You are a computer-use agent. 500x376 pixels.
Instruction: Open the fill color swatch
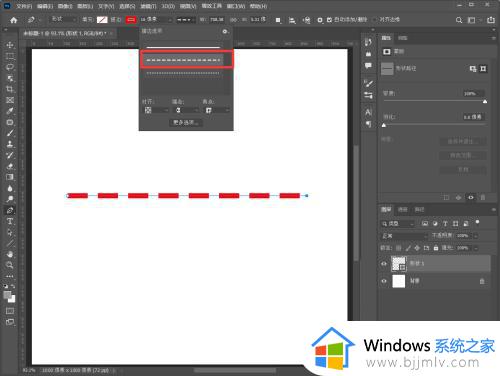pyautogui.click(x=102, y=20)
